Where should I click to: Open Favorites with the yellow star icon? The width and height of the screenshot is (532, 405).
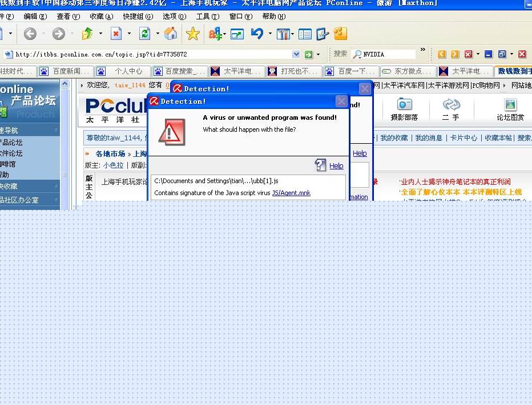[193, 34]
